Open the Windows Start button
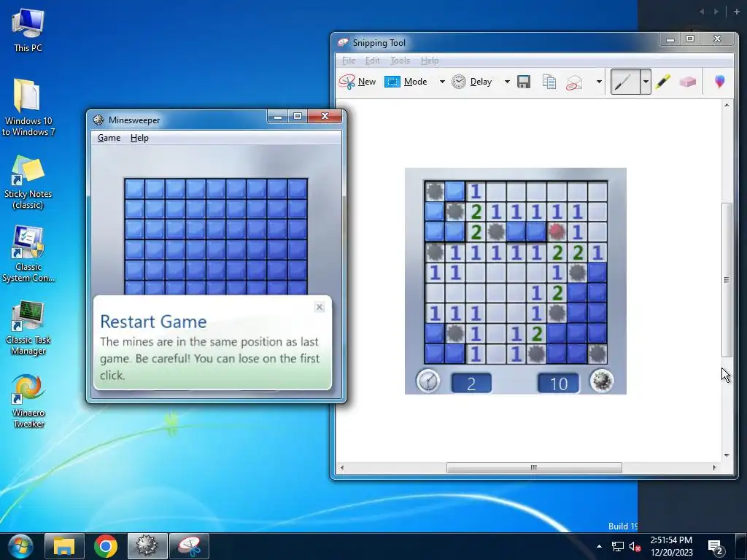This screenshot has width=747, height=560. [x=20, y=546]
